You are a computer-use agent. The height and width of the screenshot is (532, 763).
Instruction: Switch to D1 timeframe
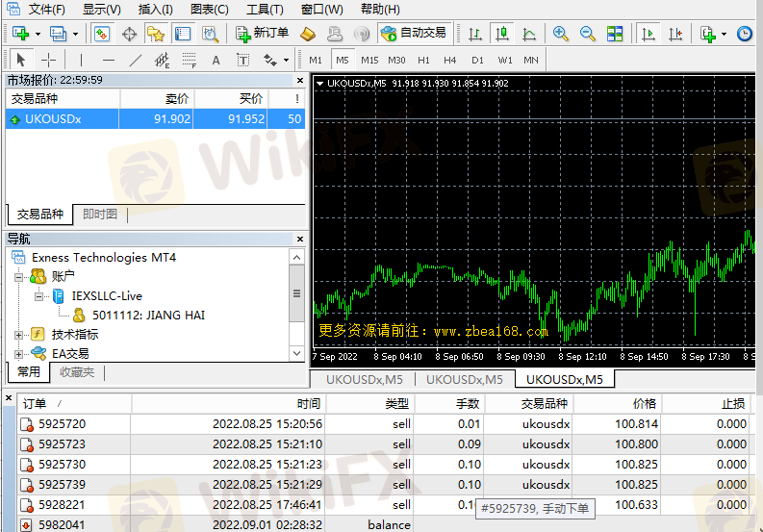click(x=477, y=60)
